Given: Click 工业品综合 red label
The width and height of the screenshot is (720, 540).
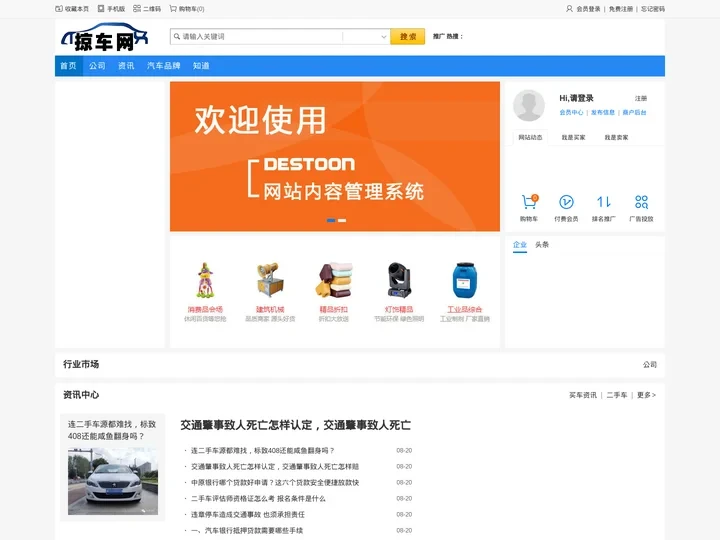Looking at the screenshot, I should pyautogui.click(x=465, y=309).
